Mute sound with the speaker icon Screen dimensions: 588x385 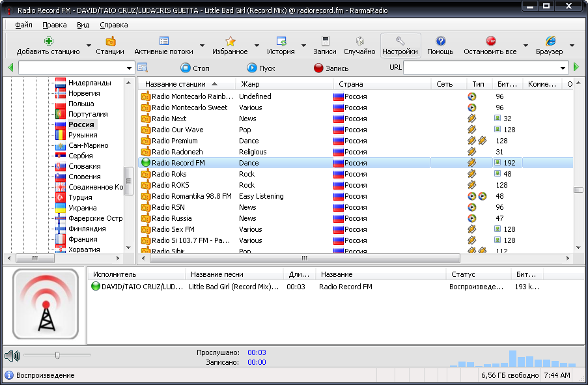coord(12,356)
